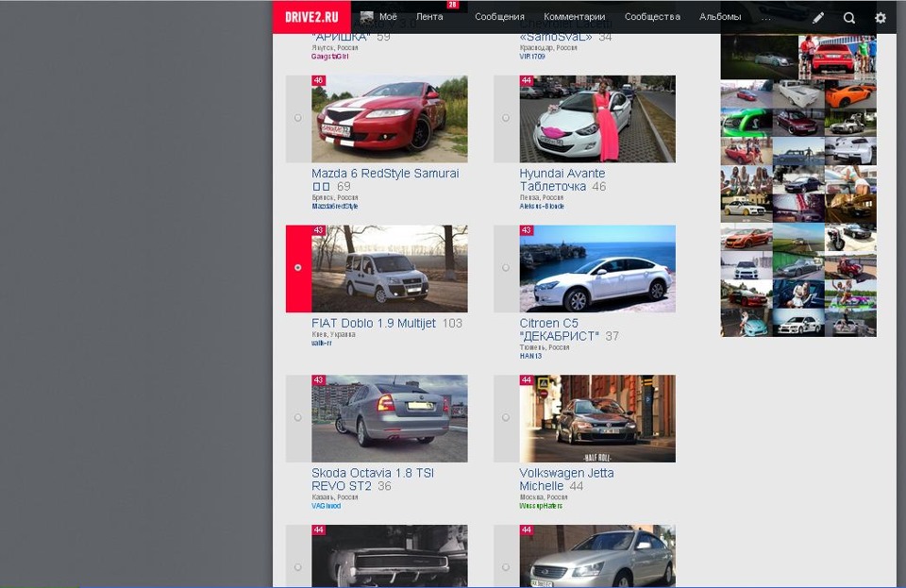This screenshot has height=588, width=906.
Task: Click the 44 badge on the Hyundai photo
Action: (x=527, y=80)
